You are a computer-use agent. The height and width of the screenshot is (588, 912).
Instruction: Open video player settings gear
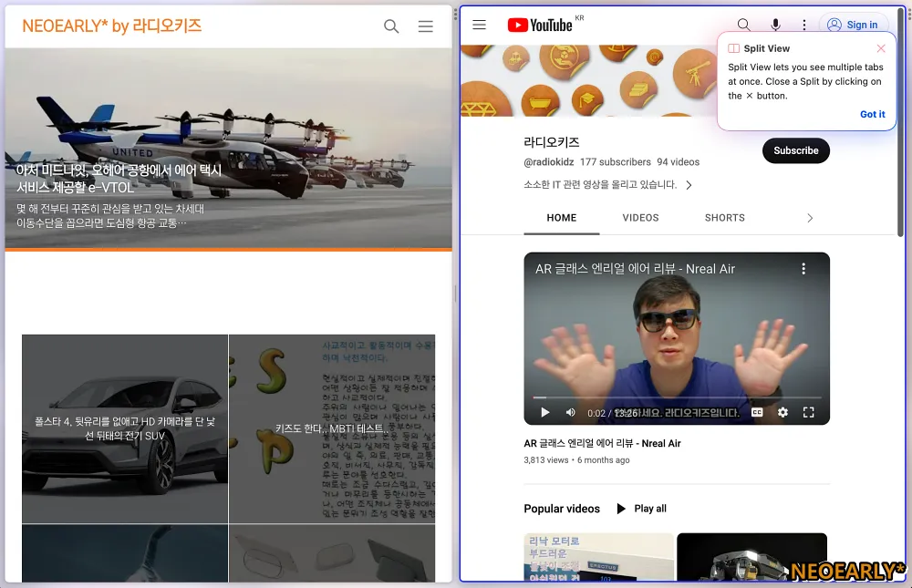coord(782,412)
